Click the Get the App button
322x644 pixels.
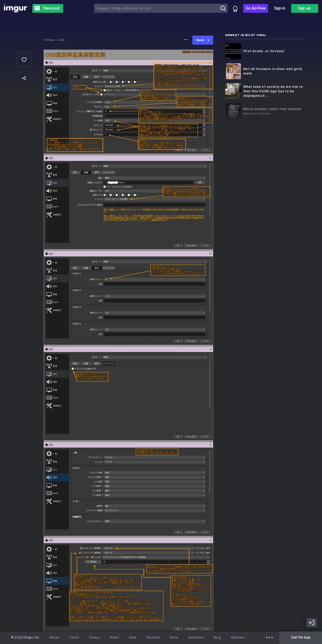(x=301, y=637)
